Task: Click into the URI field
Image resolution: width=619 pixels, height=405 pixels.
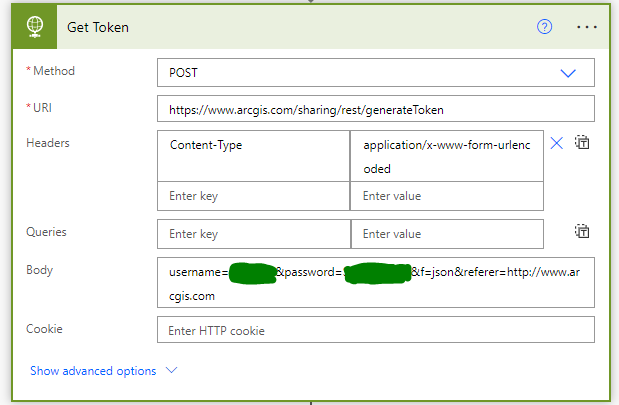Action: point(375,108)
